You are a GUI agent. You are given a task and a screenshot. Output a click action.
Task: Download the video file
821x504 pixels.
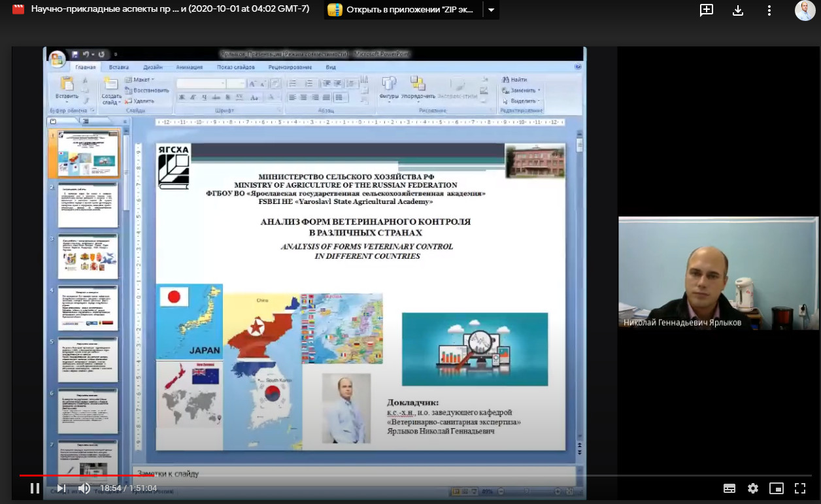pyautogui.click(x=738, y=10)
